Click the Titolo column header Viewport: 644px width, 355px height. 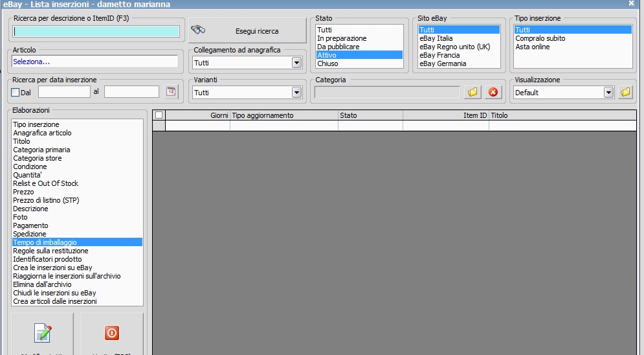[562, 115]
